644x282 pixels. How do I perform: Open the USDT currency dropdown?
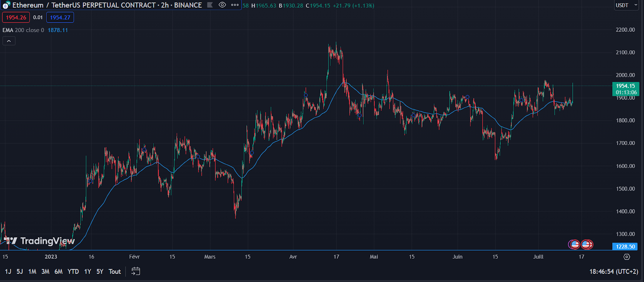[626, 5]
